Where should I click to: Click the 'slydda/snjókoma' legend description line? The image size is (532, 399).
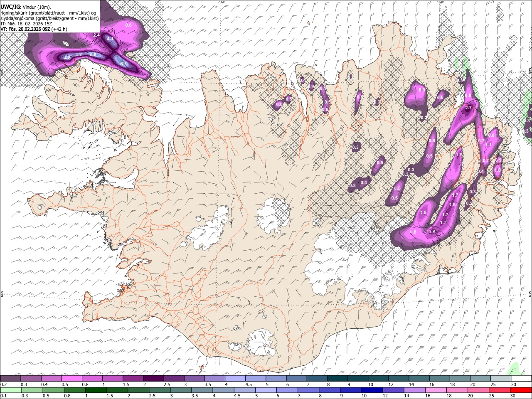(50, 18)
